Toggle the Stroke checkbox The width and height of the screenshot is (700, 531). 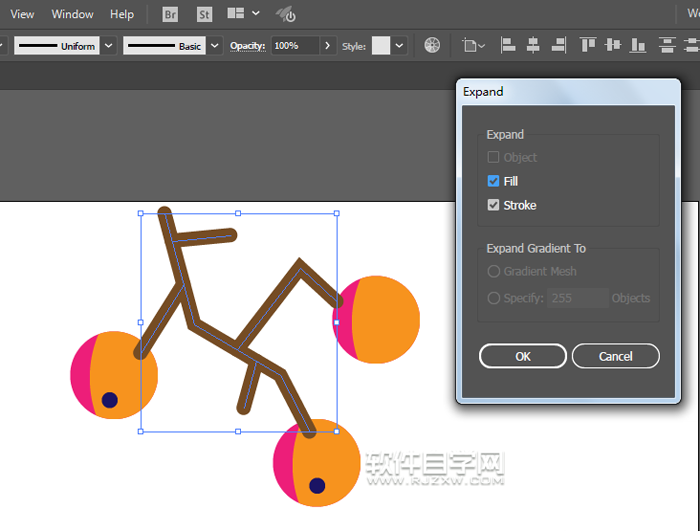tap(493, 205)
